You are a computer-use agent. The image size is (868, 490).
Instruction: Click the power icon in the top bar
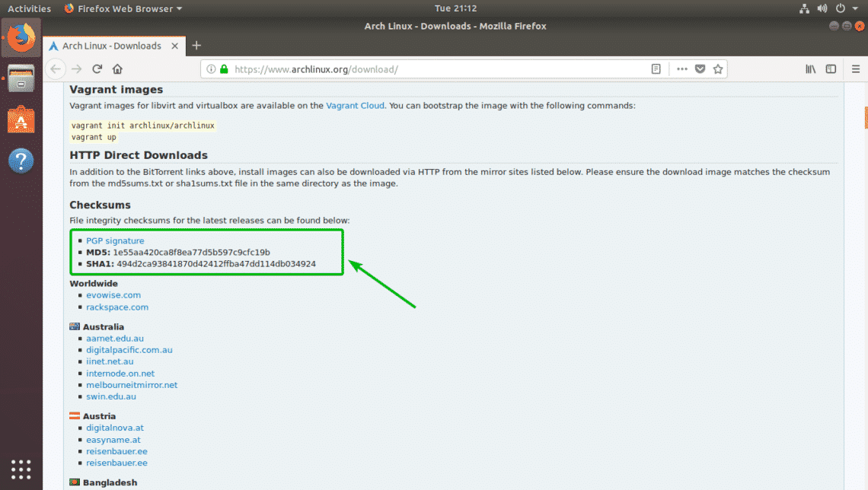click(x=841, y=8)
